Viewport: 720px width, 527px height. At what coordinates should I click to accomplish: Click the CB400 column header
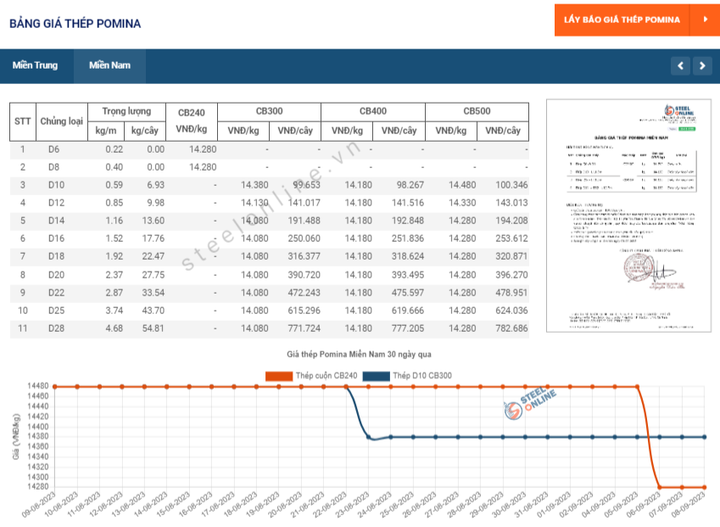tap(373, 112)
